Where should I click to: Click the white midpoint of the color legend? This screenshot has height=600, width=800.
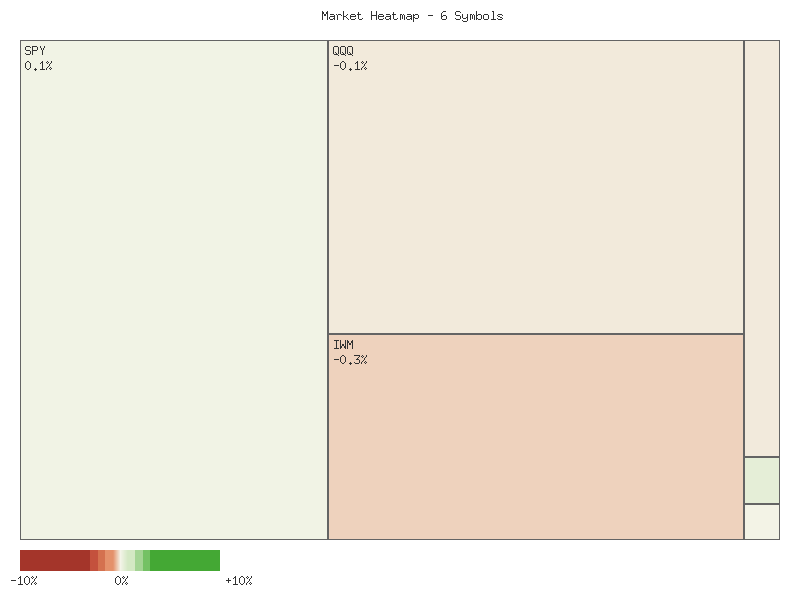122,561
